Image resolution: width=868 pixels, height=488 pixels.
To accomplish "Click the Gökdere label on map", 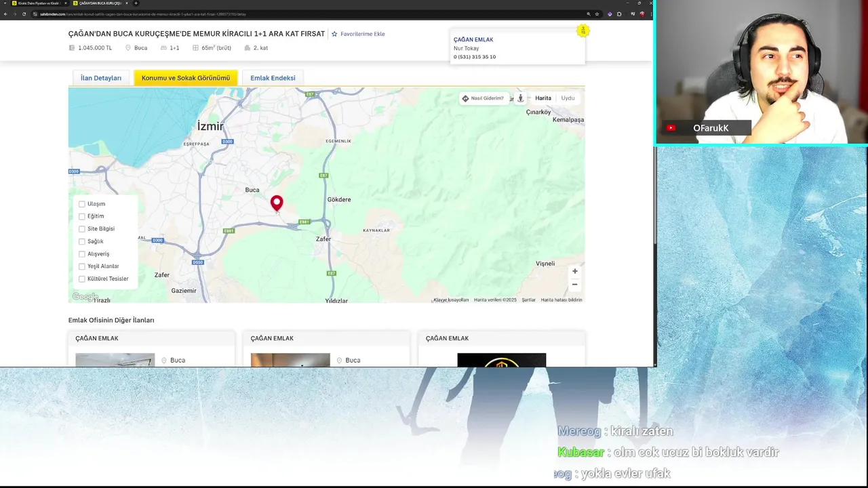I will pos(339,199).
